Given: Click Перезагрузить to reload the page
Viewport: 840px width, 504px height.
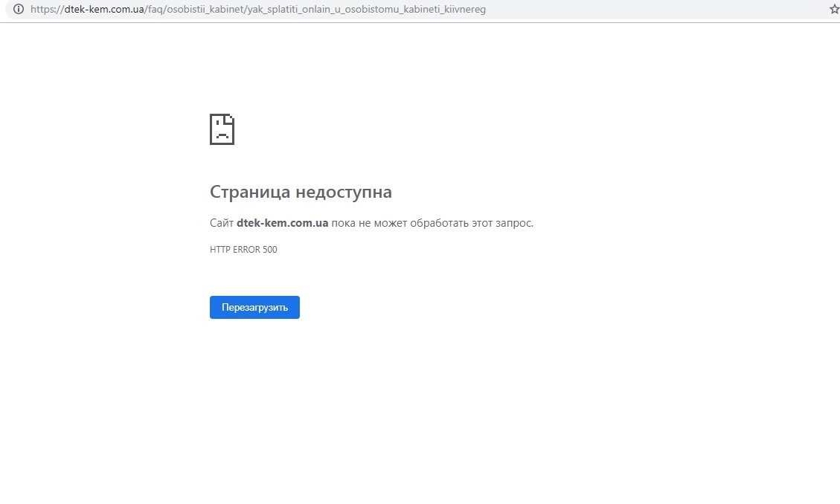Looking at the screenshot, I should (x=254, y=307).
